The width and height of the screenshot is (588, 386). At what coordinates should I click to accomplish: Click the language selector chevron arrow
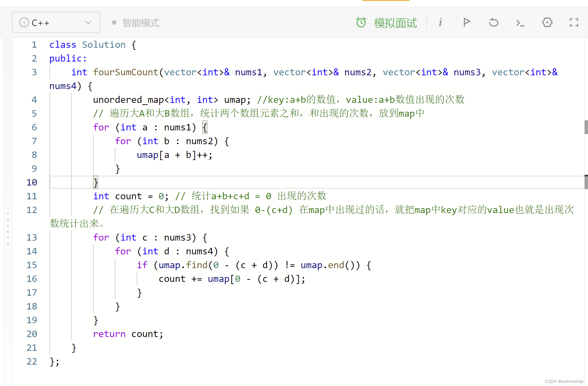coord(88,23)
